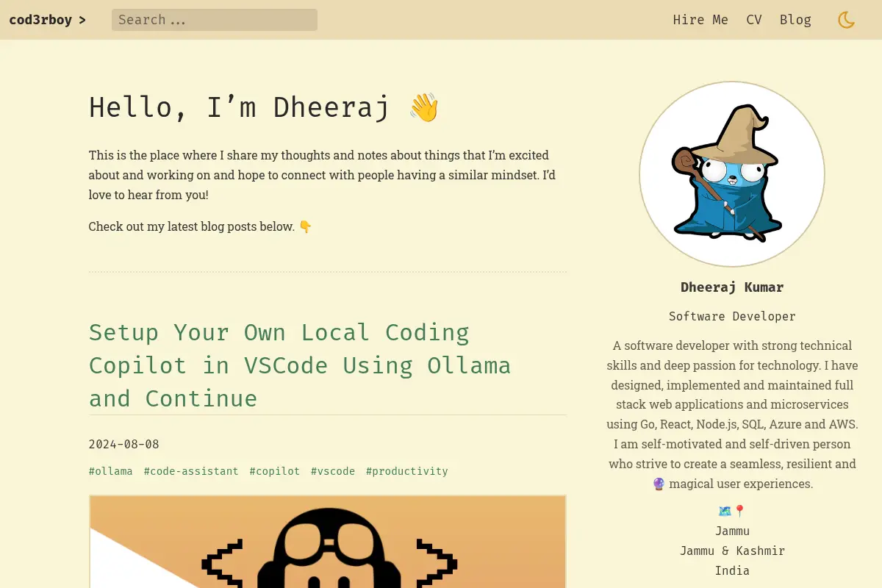Open the Hire Me page

[x=700, y=20]
